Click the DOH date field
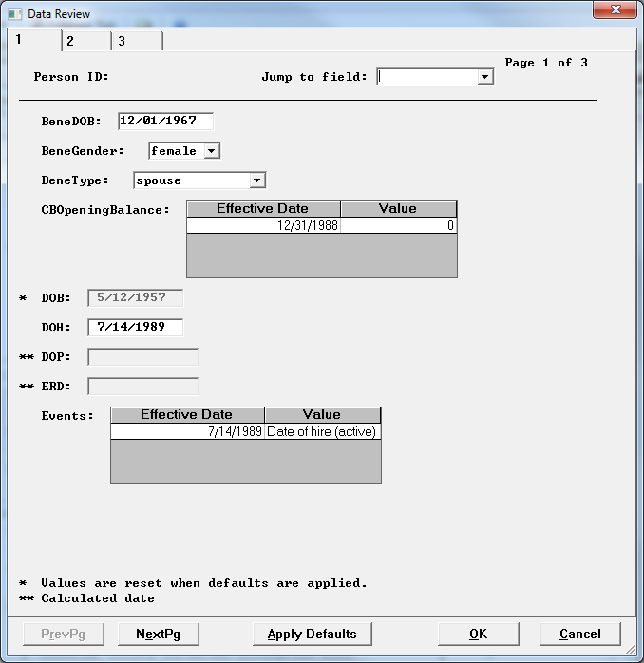 click(135, 327)
